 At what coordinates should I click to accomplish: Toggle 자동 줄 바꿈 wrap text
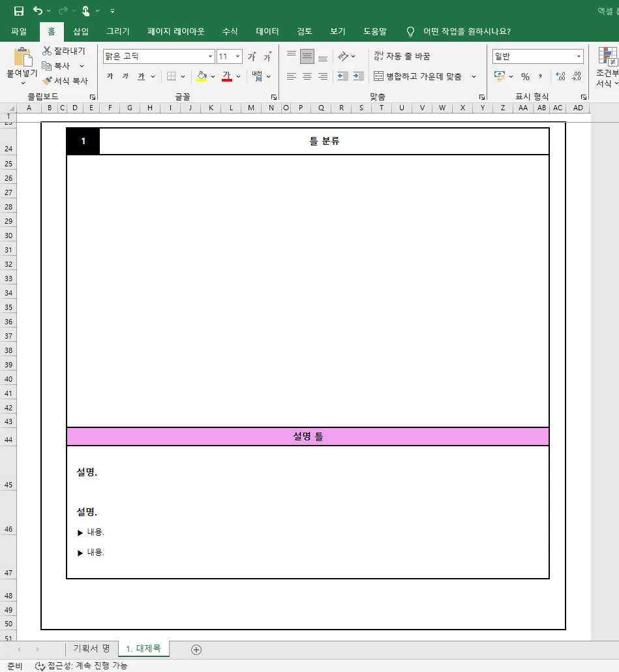(x=402, y=56)
